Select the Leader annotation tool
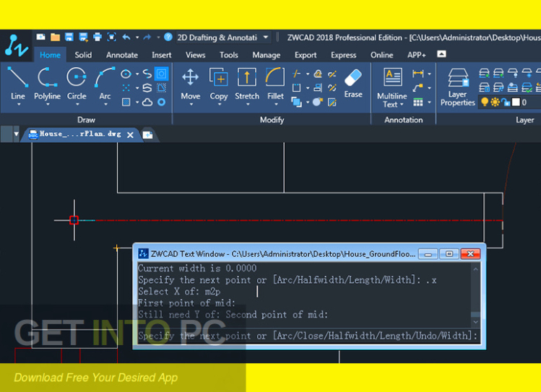541x392 pixels. tap(417, 87)
